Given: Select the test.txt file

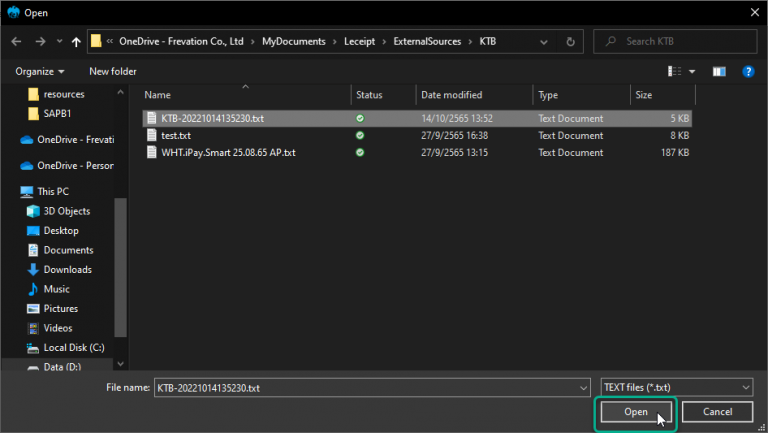Looking at the screenshot, I should point(176,135).
